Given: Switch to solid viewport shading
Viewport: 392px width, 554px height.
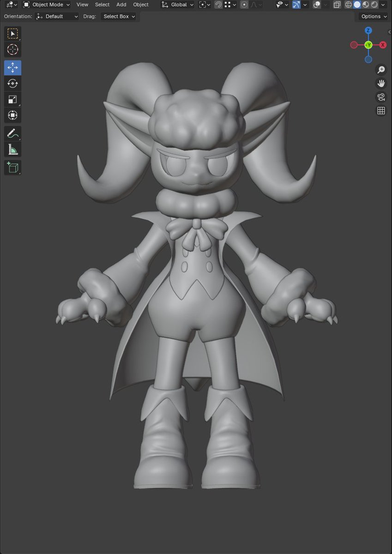Looking at the screenshot, I should pyautogui.click(x=357, y=5).
